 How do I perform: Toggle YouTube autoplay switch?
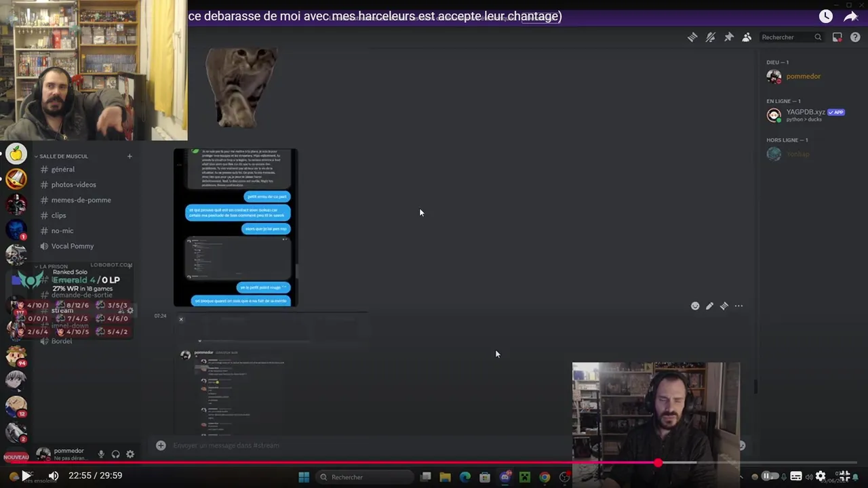(x=770, y=476)
